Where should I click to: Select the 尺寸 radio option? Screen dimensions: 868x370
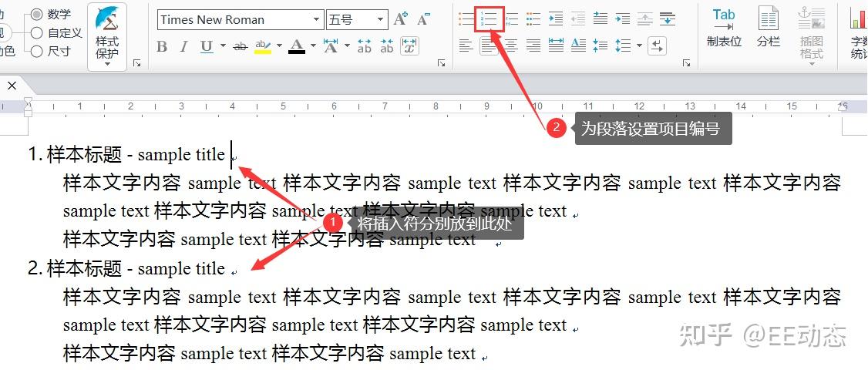click(36, 52)
